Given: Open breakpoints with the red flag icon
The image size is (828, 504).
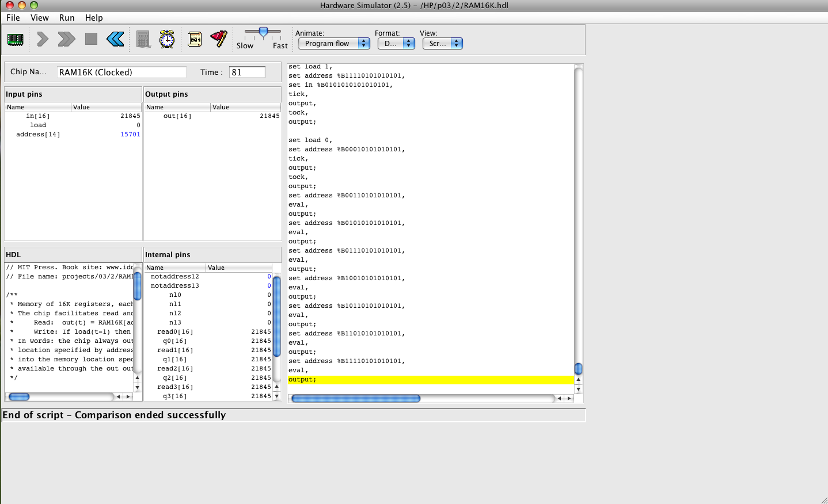Looking at the screenshot, I should pyautogui.click(x=219, y=39).
